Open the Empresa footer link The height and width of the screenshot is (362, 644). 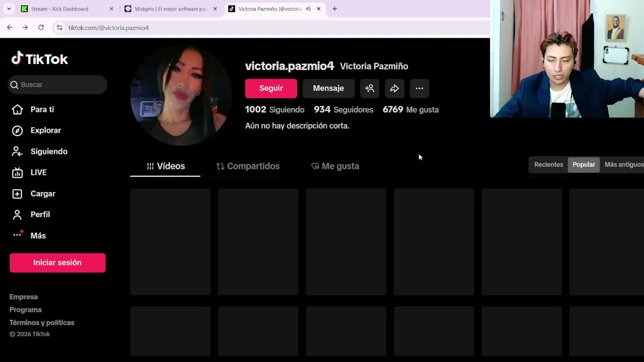pyautogui.click(x=24, y=297)
